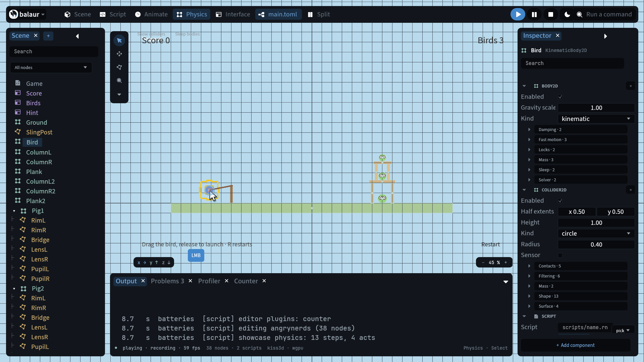Click the Restart label in viewport
The image size is (644, 362).
tap(490, 244)
